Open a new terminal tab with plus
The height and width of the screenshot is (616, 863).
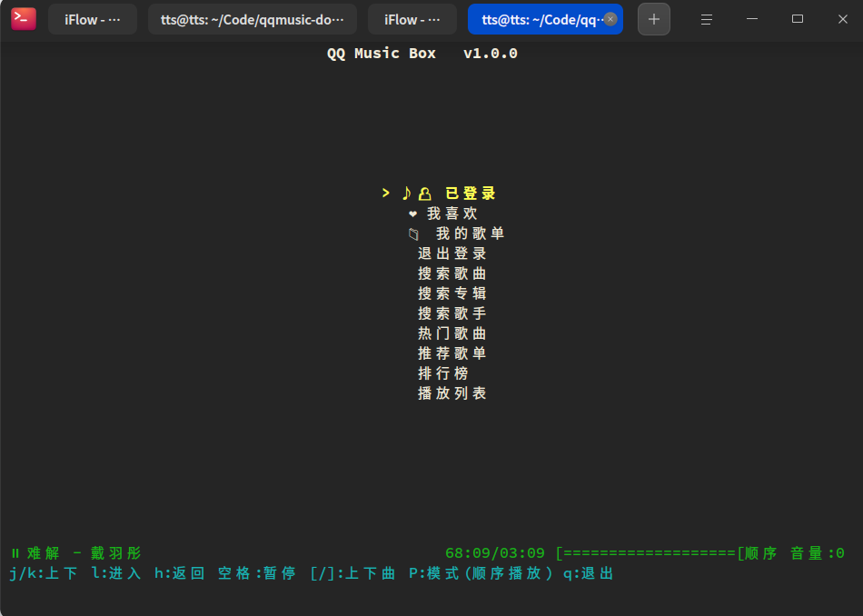pyautogui.click(x=654, y=19)
